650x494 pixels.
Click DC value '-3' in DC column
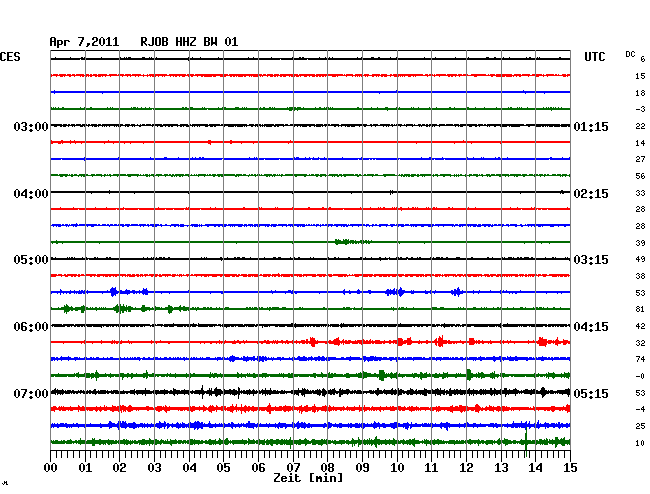640,109
